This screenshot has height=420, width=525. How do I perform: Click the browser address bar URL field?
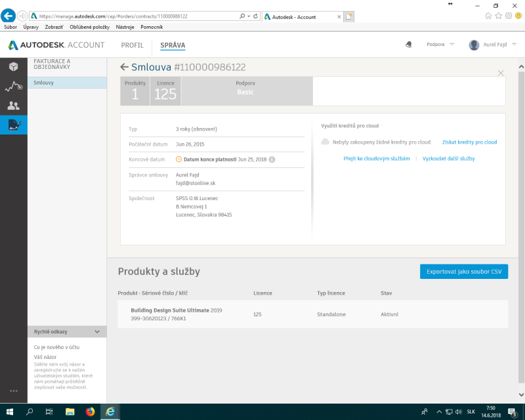131,16
